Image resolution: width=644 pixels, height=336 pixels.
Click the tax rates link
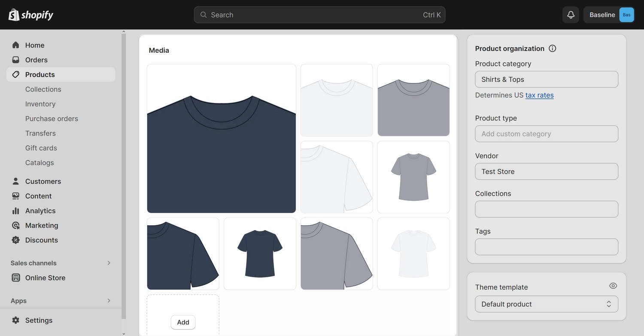[x=540, y=95]
